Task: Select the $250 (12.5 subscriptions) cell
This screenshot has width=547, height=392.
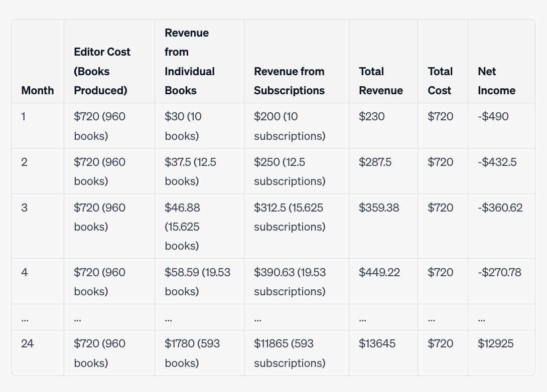Action: point(290,171)
